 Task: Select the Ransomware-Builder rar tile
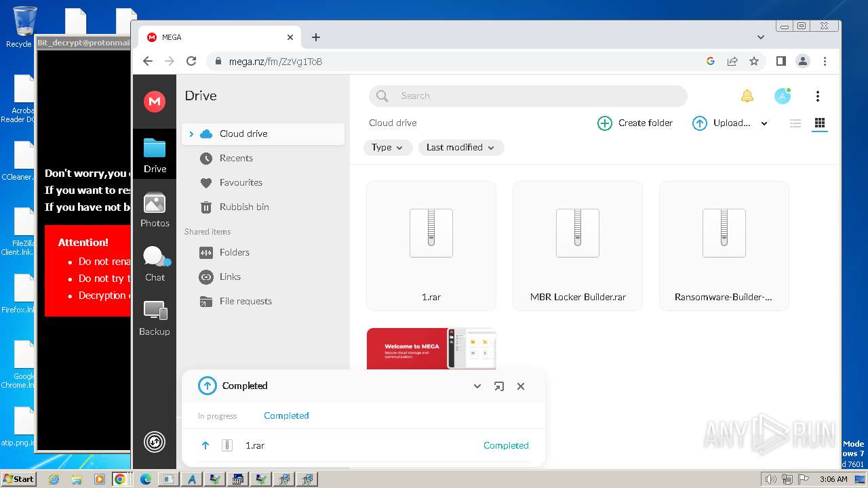tap(724, 246)
